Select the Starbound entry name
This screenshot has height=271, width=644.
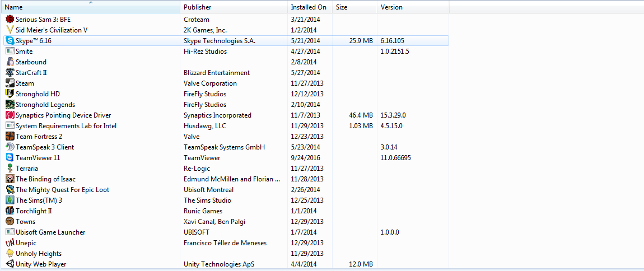click(x=31, y=62)
